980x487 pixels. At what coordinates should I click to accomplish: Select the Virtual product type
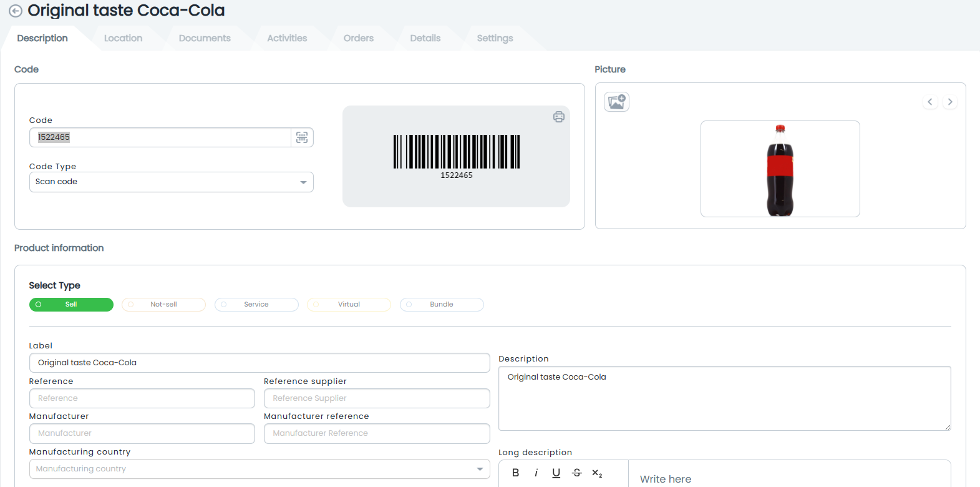tap(349, 305)
